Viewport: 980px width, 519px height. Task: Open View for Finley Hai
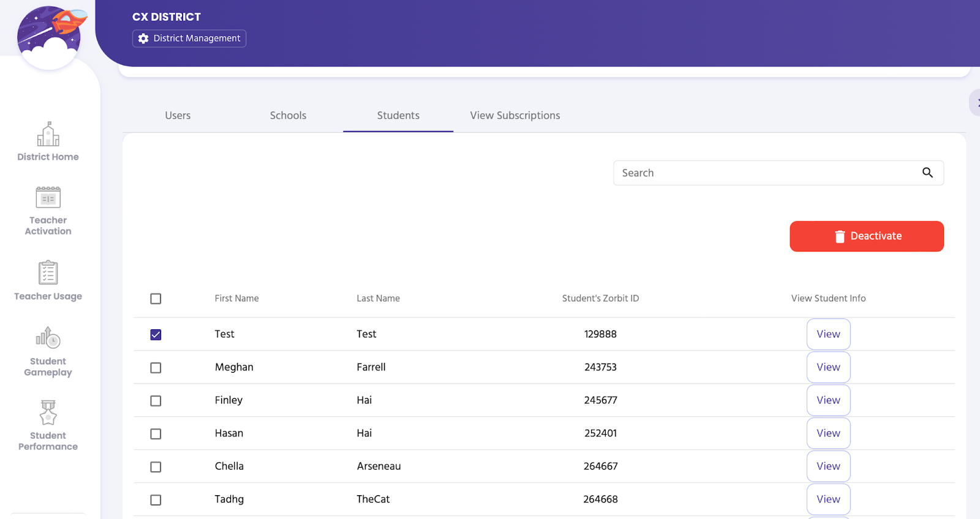coord(828,400)
